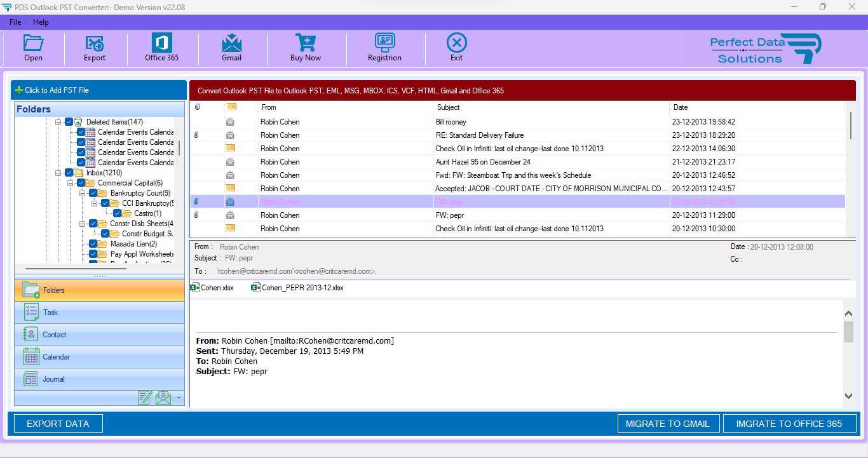Click the paperclip column header icon
Image resolution: width=868 pixels, height=458 pixels.
197,107
